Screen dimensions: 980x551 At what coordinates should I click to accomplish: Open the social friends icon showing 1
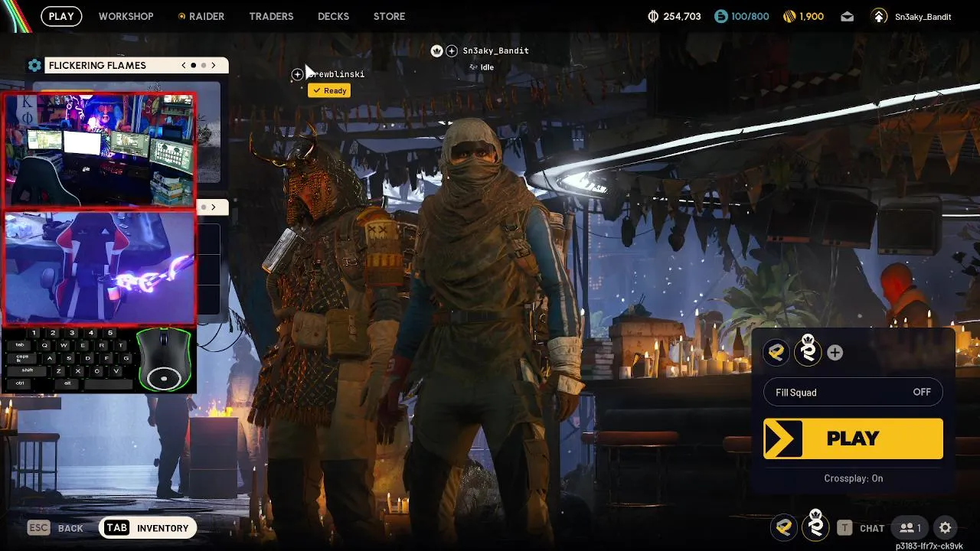click(x=910, y=527)
